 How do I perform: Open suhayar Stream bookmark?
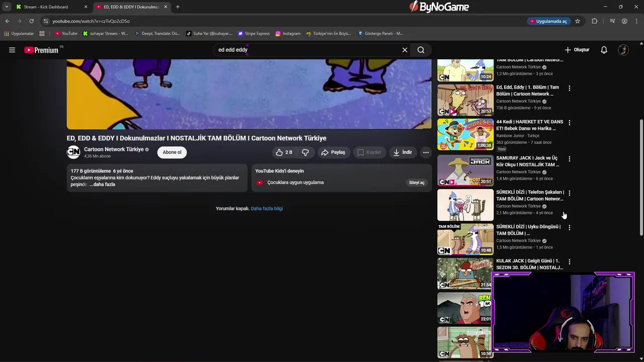[x=106, y=34]
